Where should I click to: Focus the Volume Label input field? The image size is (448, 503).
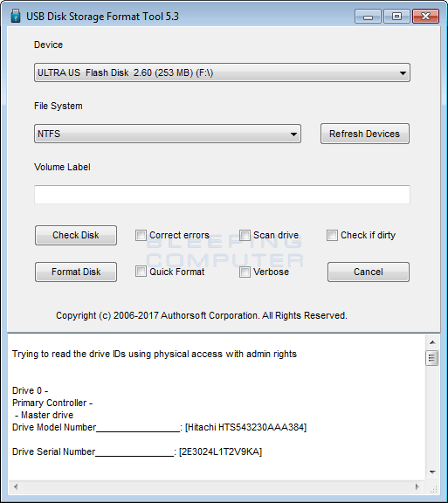coord(222,195)
